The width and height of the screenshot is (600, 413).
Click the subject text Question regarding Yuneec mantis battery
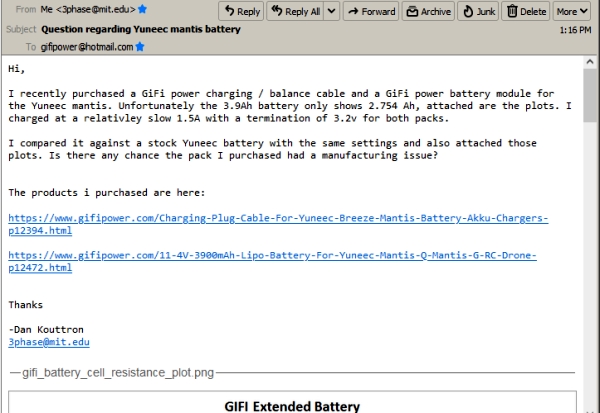[141, 29]
